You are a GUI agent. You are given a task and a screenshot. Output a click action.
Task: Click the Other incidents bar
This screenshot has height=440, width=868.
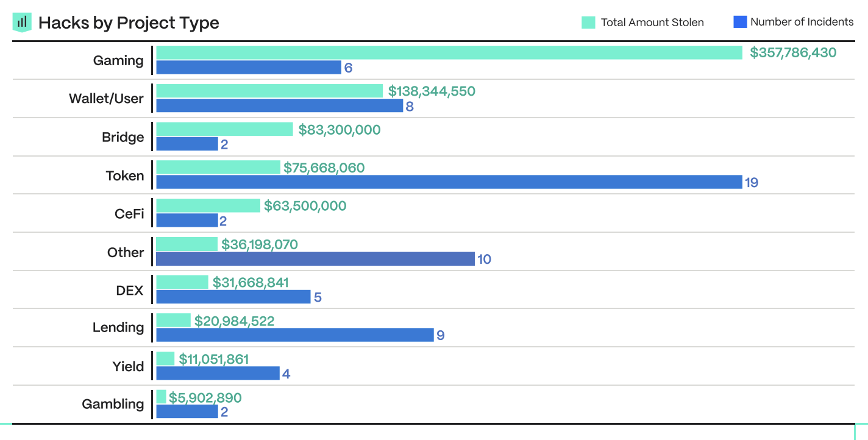(315, 259)
